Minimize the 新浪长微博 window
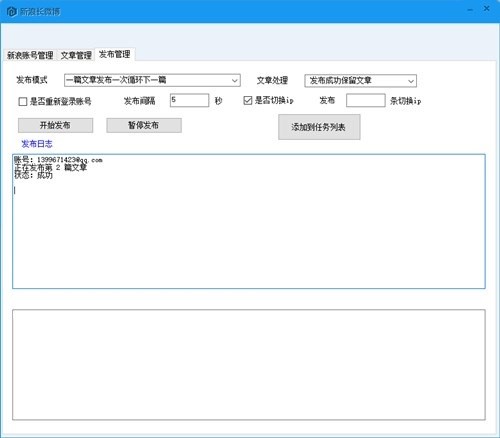This screenshot has width=500, height=438. point(470,10)
